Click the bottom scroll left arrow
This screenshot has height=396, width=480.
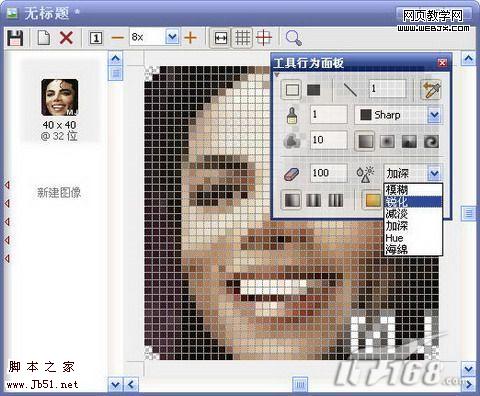(131, 385)
